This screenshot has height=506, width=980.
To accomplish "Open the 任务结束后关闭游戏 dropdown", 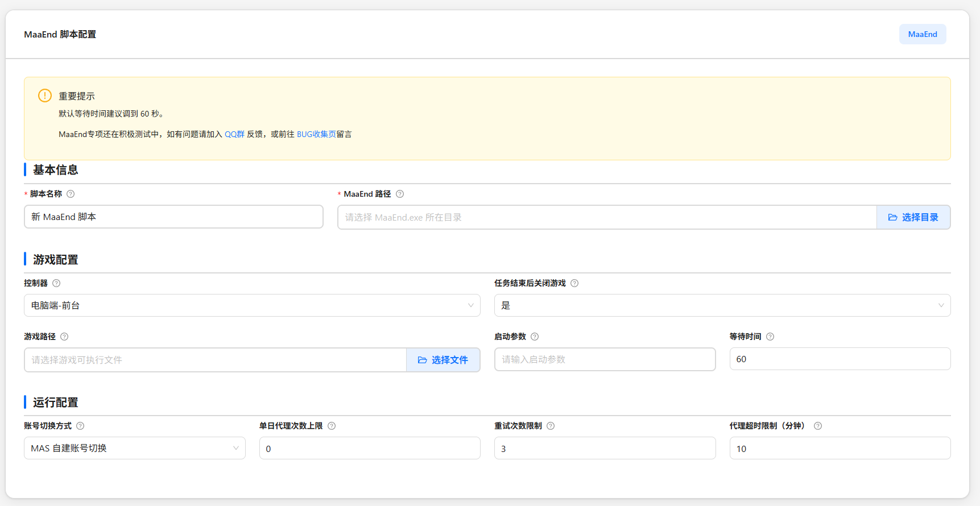I will pyautogui.click(x=722, y=305).
